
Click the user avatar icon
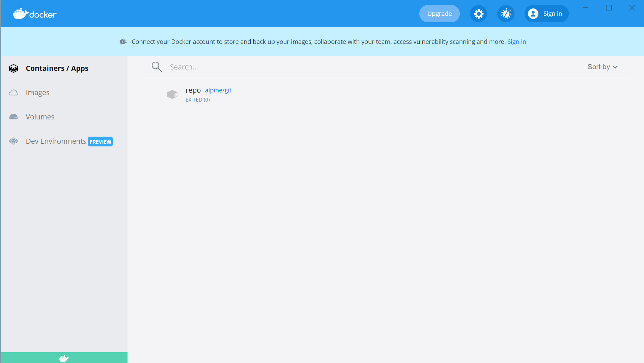tap(533, 14)
